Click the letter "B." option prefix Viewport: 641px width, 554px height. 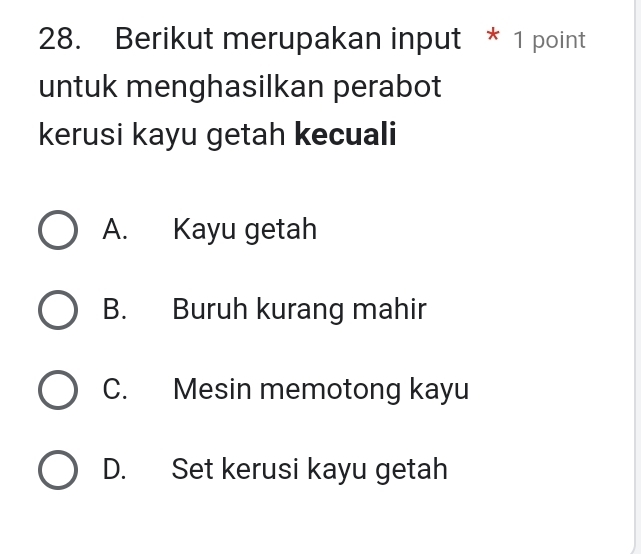coord(115,310)
